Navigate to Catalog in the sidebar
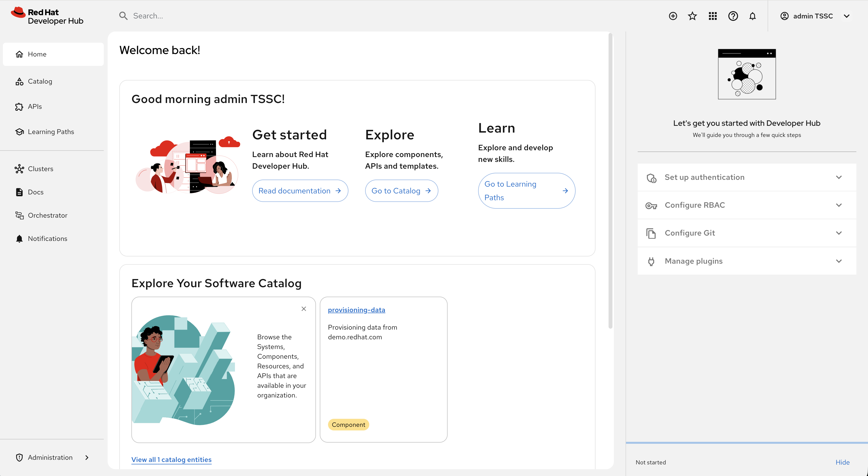The image size is (868, 476). point(40,81)
